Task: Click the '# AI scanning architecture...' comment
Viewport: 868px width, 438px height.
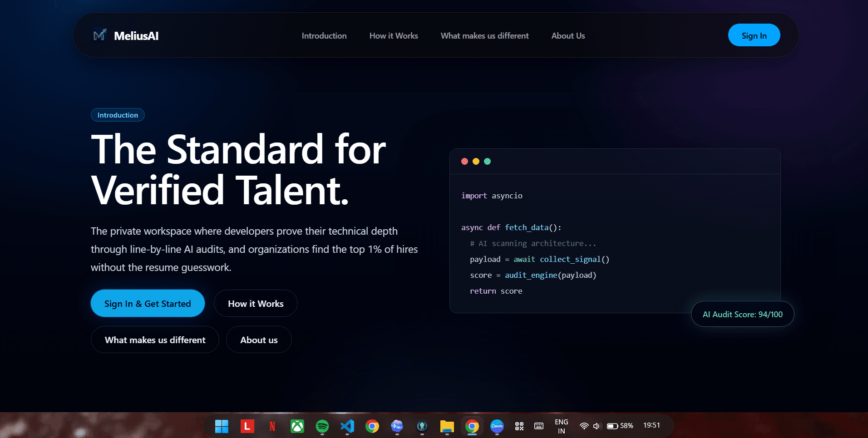Action: (533, 243)
